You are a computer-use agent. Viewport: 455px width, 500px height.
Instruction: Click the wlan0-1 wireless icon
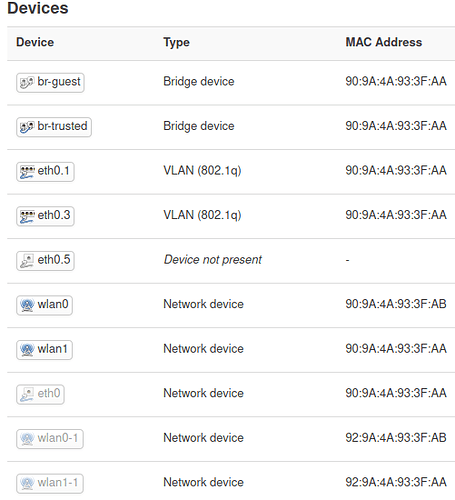[x=27, y=439]
